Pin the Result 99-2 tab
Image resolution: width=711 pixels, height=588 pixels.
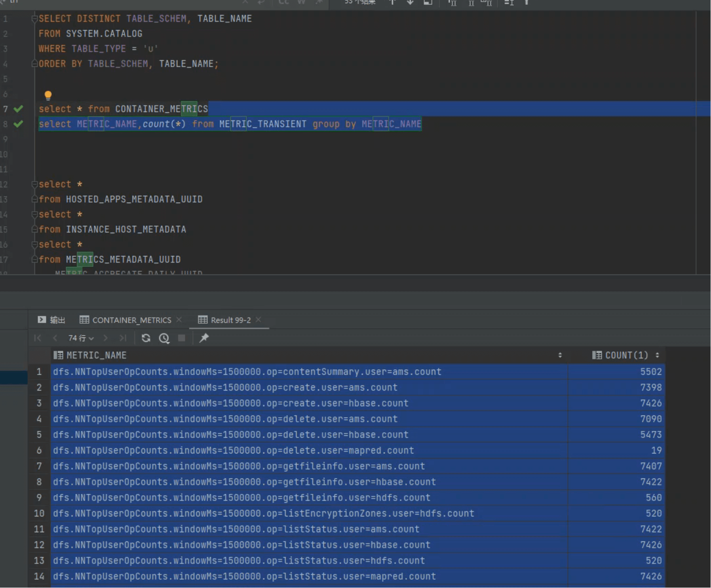(x=204, y=338)
